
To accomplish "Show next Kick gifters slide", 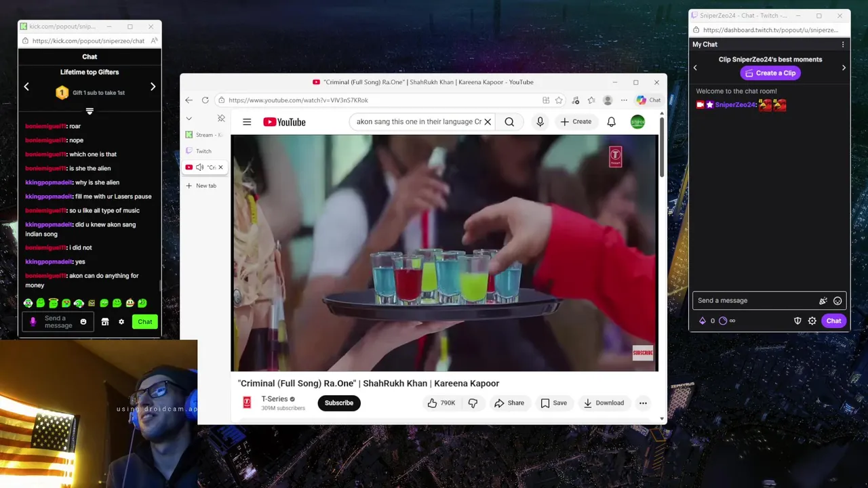I will tap(153, 87).
